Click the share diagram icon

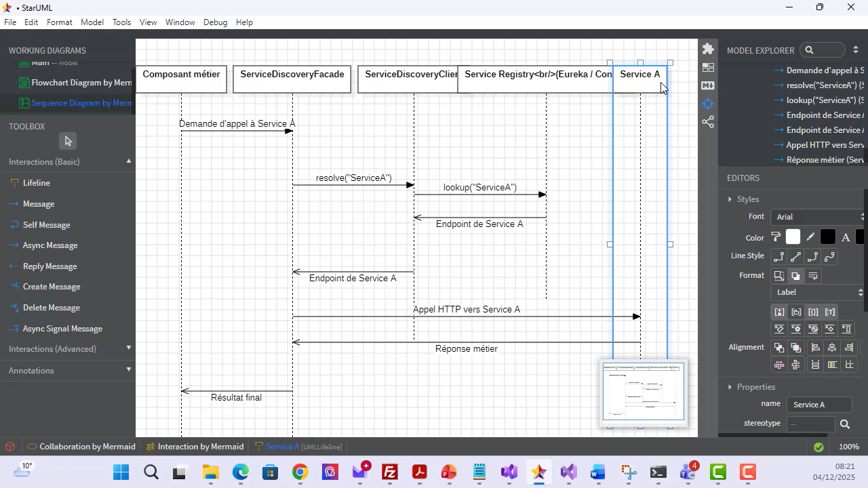click(x=708, y=121)
